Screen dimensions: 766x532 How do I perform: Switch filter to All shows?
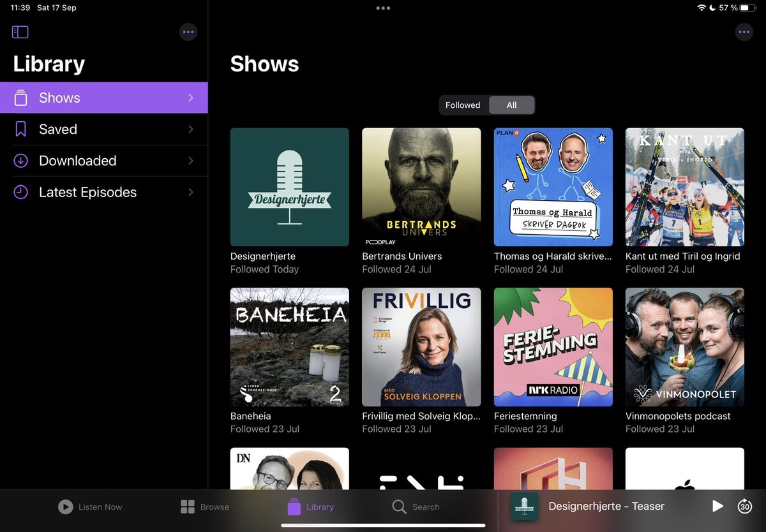[511, 105]
